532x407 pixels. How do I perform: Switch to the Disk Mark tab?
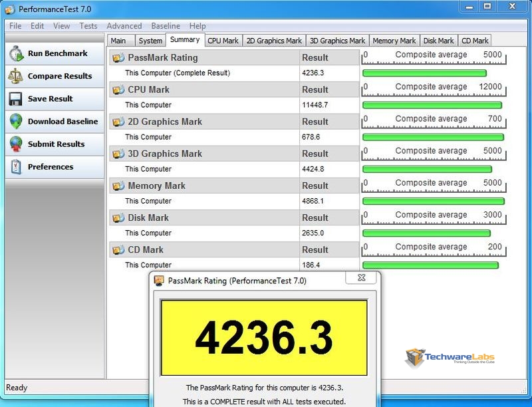tap(439, 41)
